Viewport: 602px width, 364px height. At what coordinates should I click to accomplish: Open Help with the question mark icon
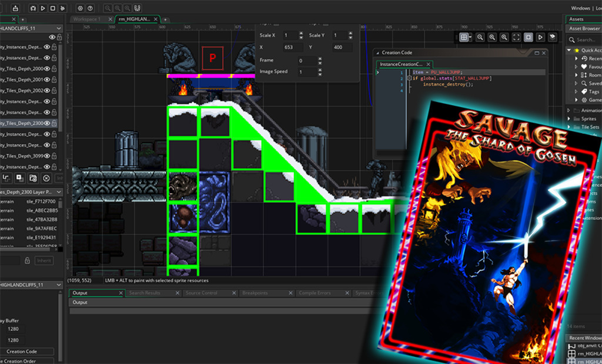click(x=91, y=9)
